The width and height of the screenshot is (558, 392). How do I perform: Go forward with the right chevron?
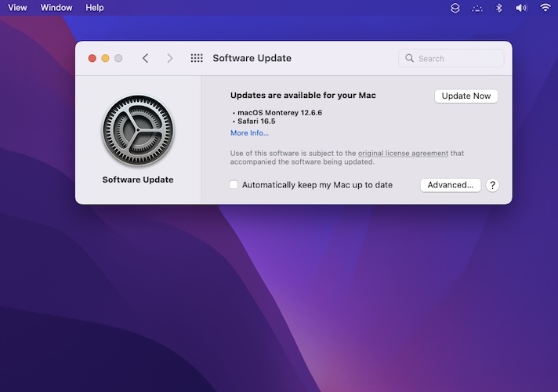[x=170, y=58]
